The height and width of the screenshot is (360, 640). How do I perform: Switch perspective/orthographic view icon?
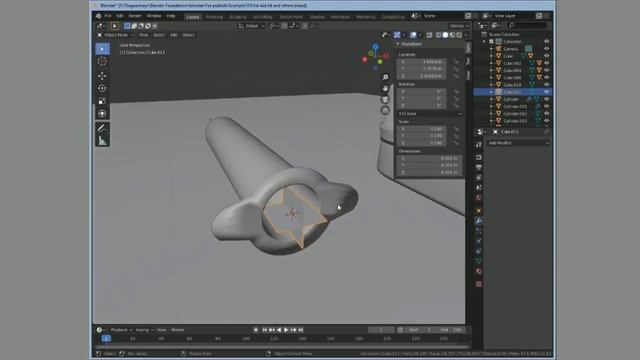[x=385, y=110]
